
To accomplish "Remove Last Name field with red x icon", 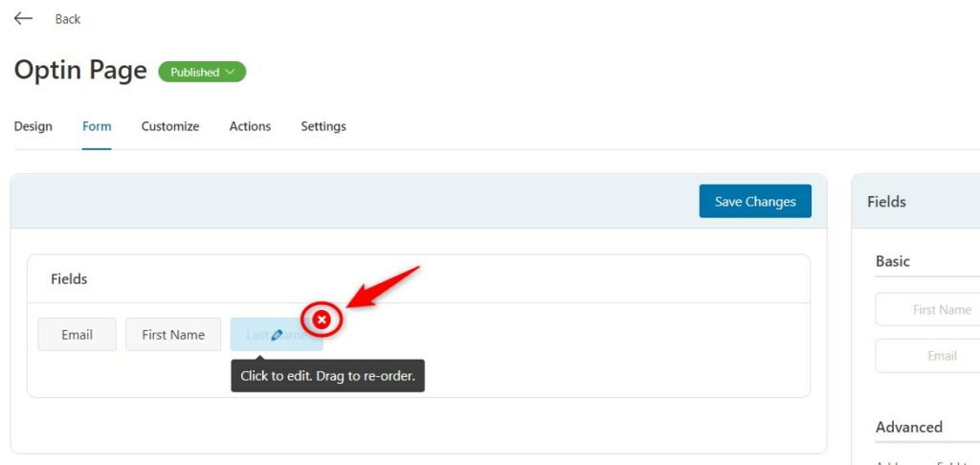I will (322, 320).
